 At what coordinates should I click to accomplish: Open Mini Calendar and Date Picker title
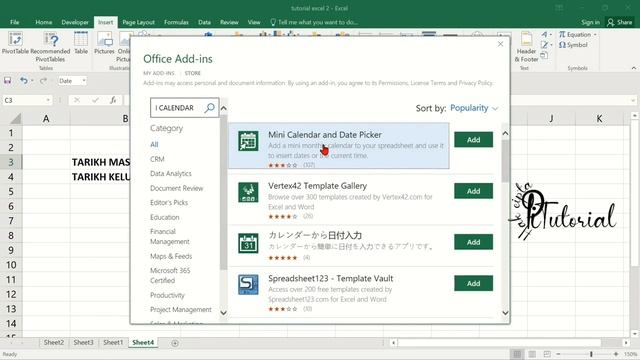pyautogui.click(x=325, y=135)
